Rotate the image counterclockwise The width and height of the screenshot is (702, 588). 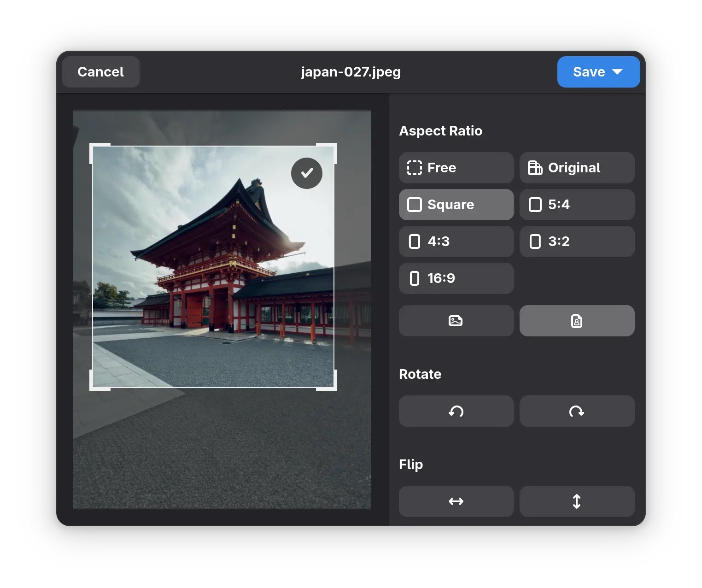click(456, 411)
